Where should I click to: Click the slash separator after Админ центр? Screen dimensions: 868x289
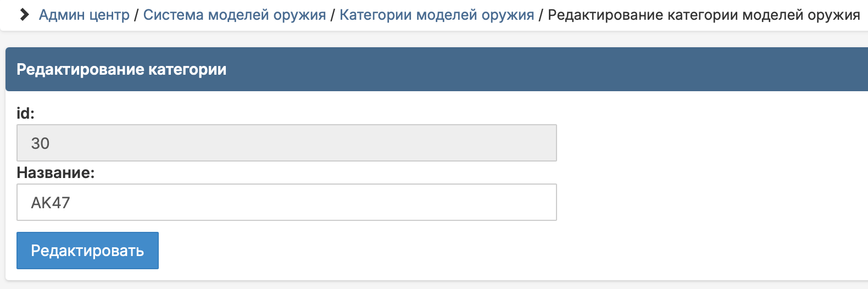click(136, 15)
